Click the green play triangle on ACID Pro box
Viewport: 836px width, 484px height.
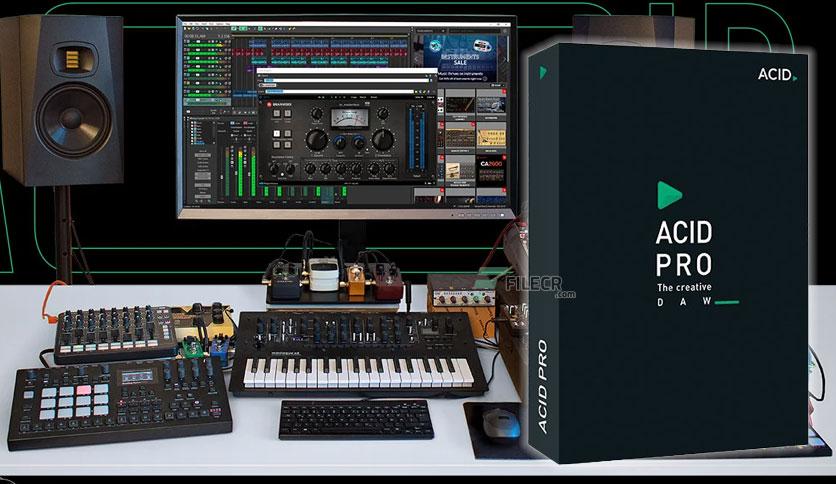tap(670, 195)
